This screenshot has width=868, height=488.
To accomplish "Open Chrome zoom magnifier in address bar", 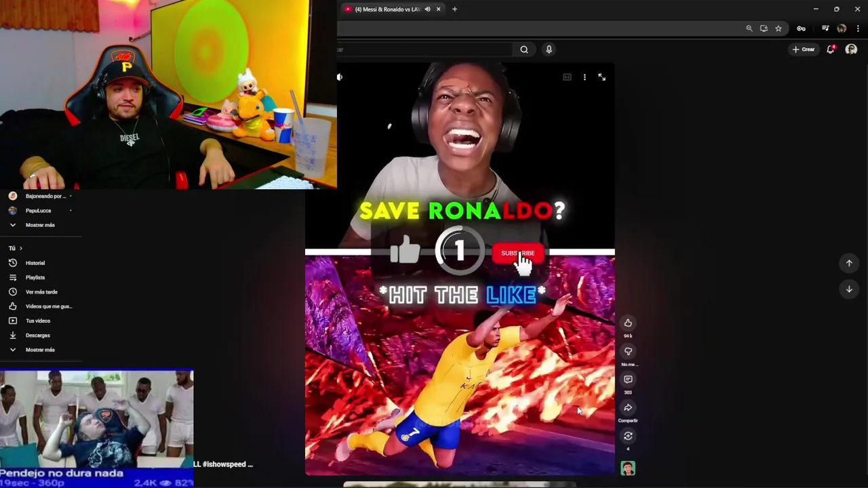I will 749,28.
